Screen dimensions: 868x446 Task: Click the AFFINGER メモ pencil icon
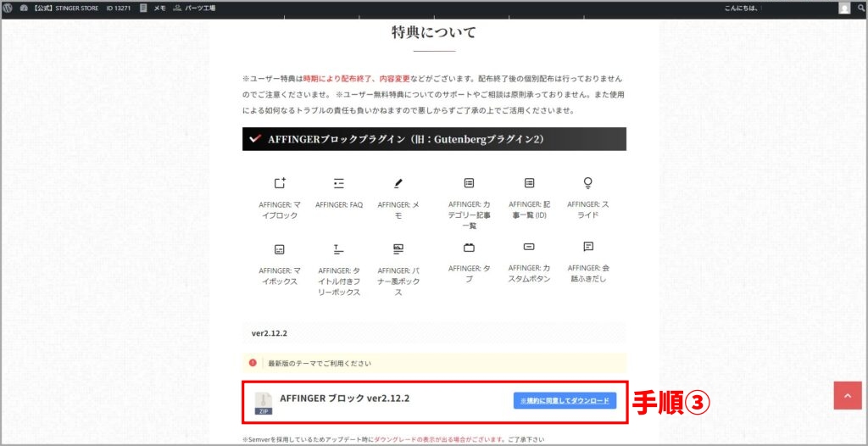[x=398, y=183]
